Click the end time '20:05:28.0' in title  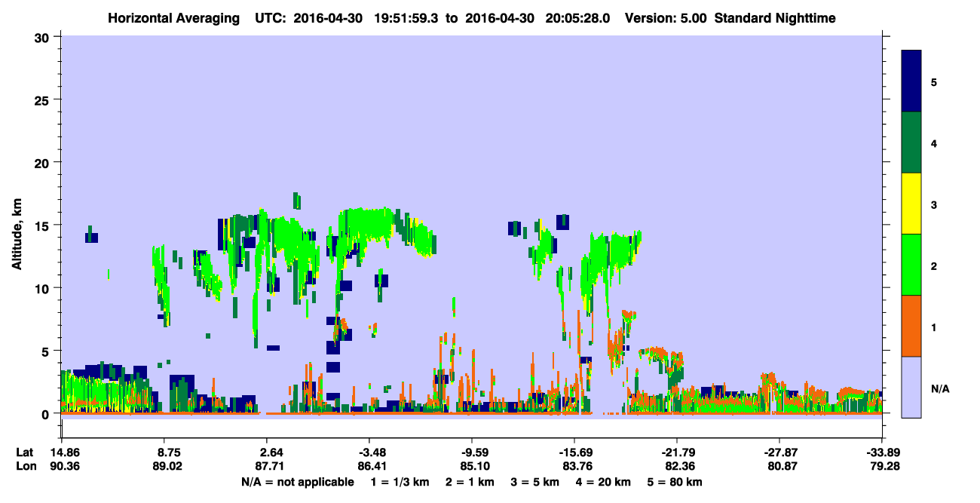(579, 17)
